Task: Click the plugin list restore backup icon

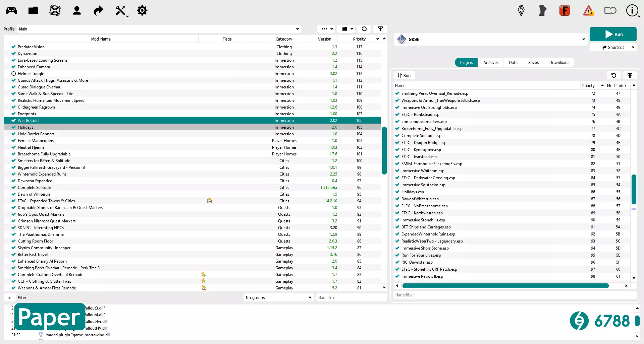Action: 614,75
